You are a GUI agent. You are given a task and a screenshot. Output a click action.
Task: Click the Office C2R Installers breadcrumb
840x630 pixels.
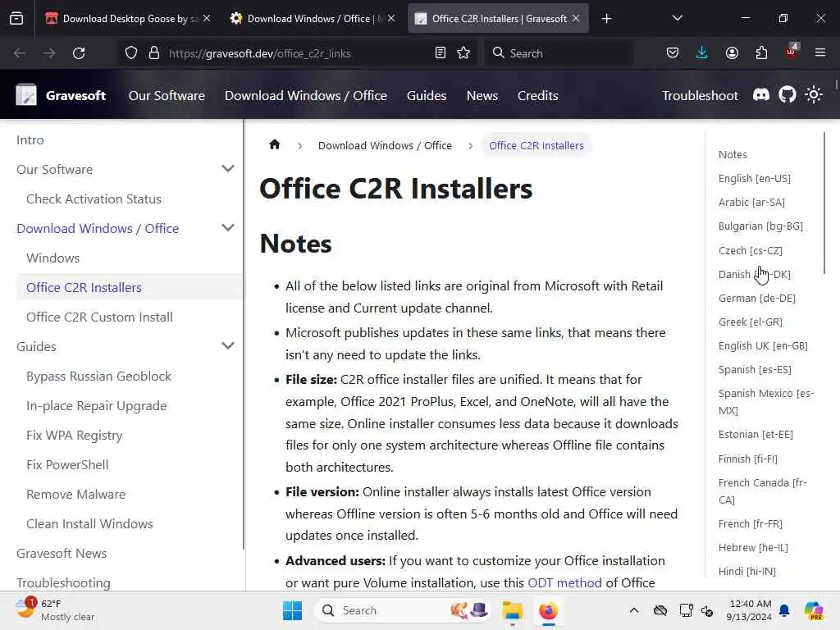(x=536, y=145)
